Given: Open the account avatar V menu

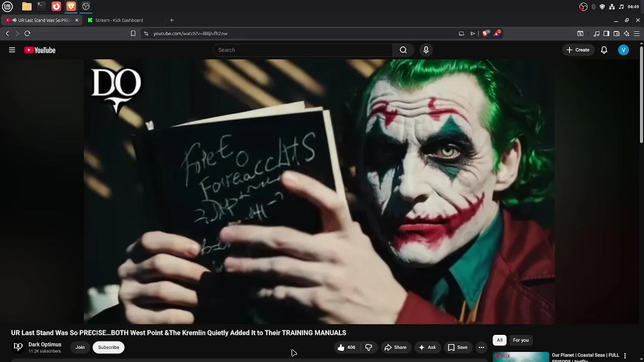Looking at the screenshot, I should click(623, 50).
